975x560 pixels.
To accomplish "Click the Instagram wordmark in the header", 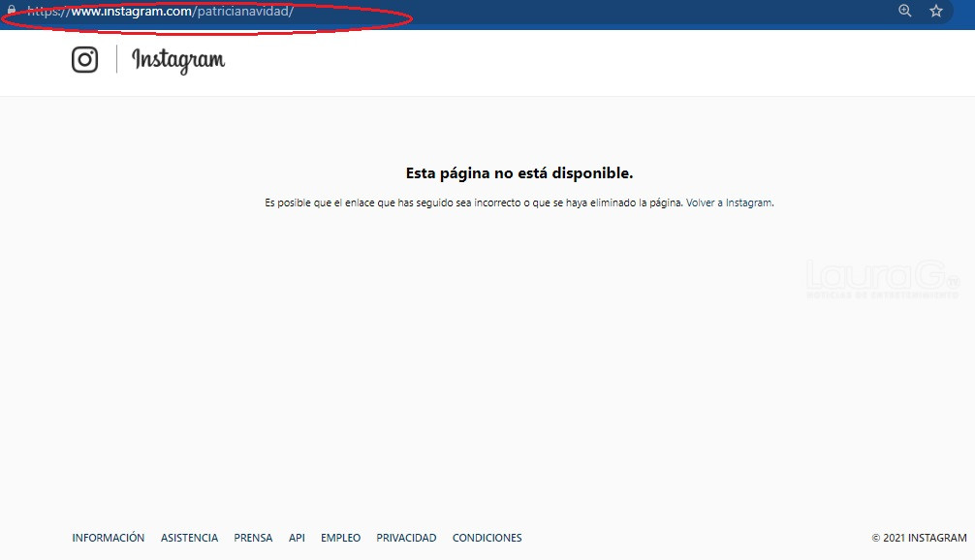I will click(178, 60).
